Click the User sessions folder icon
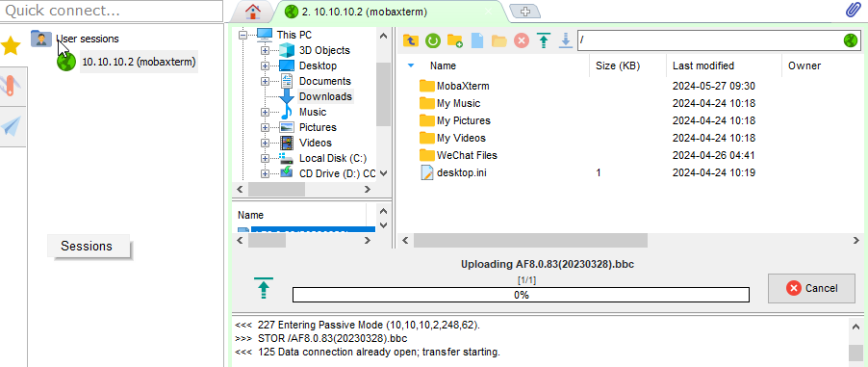The width and height of the screenshot is (868, 367). pos(41,39)
